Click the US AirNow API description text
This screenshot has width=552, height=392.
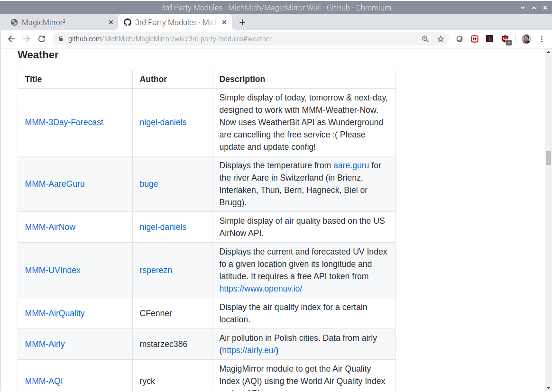[x=302, y=228]
